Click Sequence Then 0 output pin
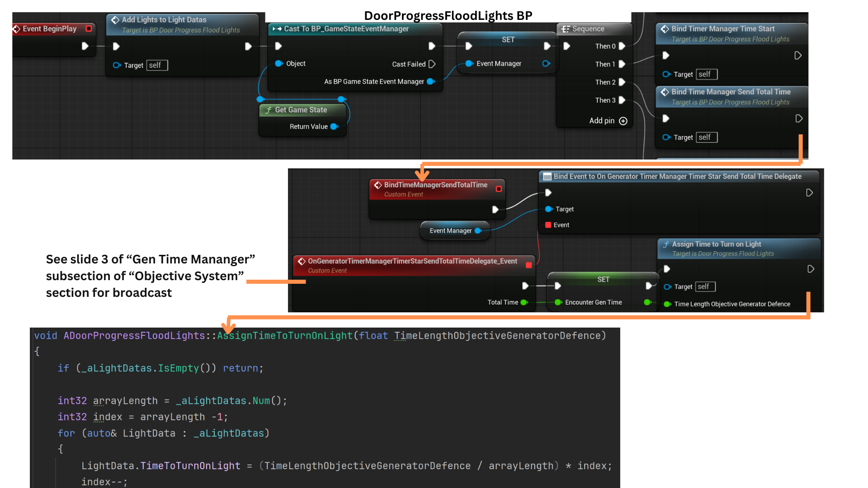 click(x=622, y=46)
